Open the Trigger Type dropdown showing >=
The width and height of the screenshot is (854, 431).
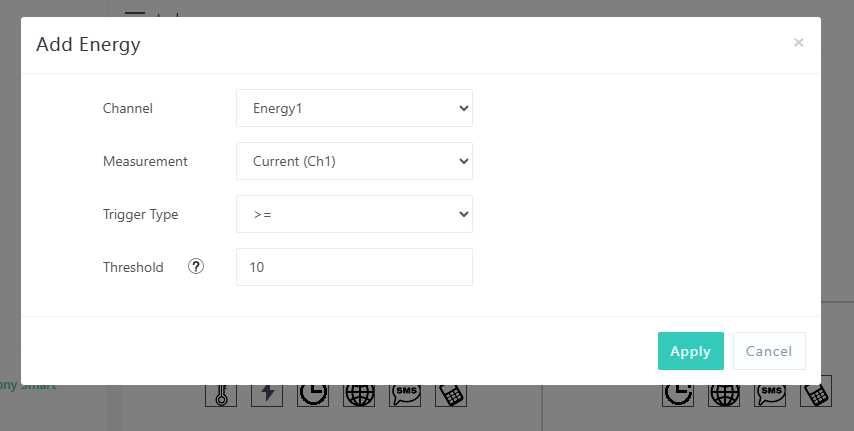[x=354, y=214]
